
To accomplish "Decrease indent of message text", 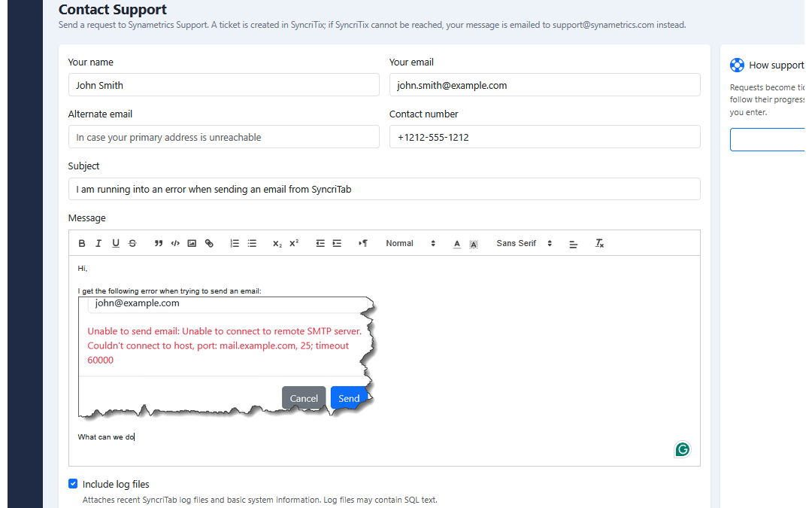I will [320, 243].
